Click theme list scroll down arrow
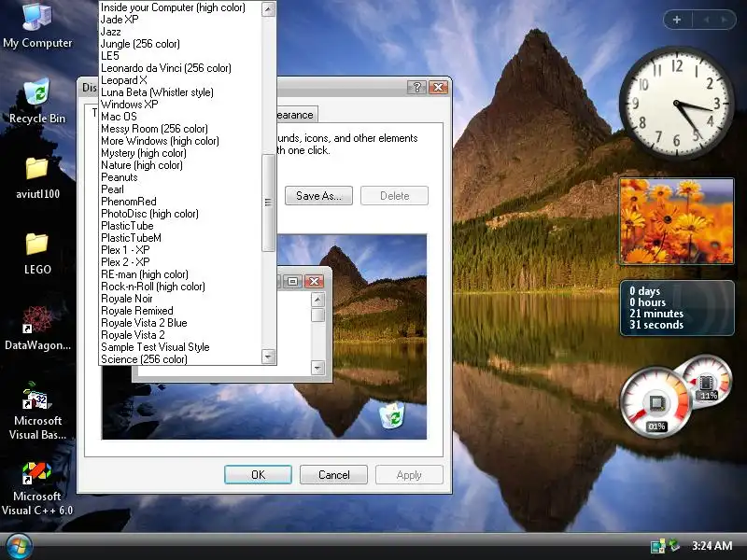This screenshot has height=560, width=747. (x=269, y=357)
